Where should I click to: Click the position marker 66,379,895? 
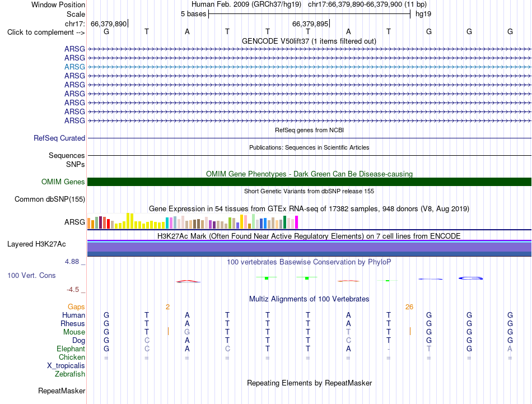(310, 24)
